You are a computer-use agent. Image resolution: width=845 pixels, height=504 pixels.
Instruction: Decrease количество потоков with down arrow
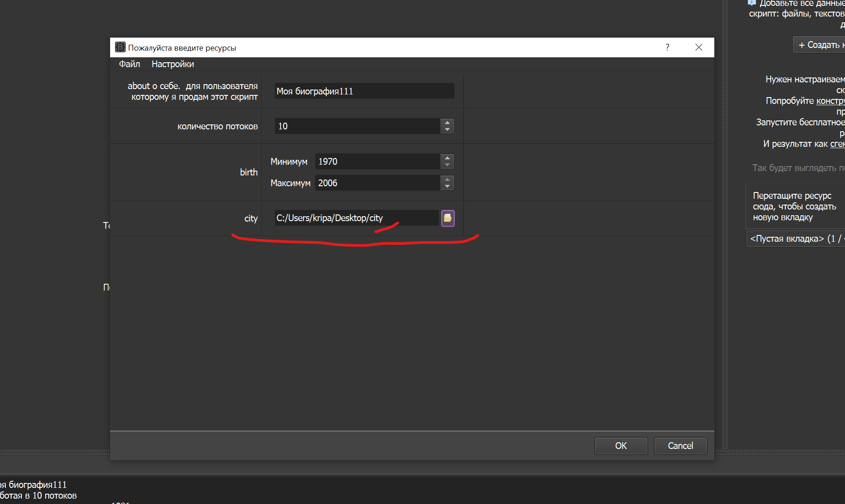(447, 130)
